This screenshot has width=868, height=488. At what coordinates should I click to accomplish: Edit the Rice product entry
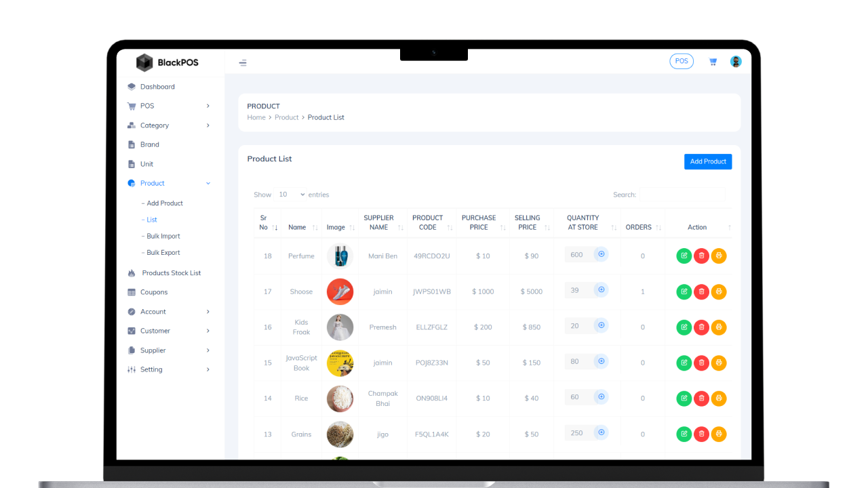pos(684,399)
